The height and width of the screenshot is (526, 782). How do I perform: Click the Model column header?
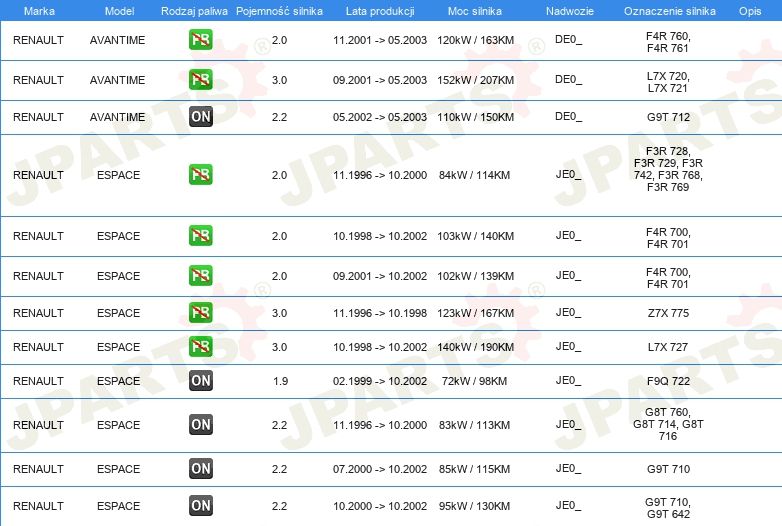[119, 11]
